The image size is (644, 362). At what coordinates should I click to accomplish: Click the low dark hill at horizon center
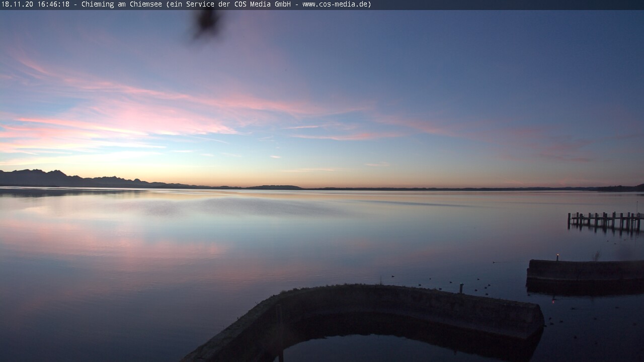274,188
